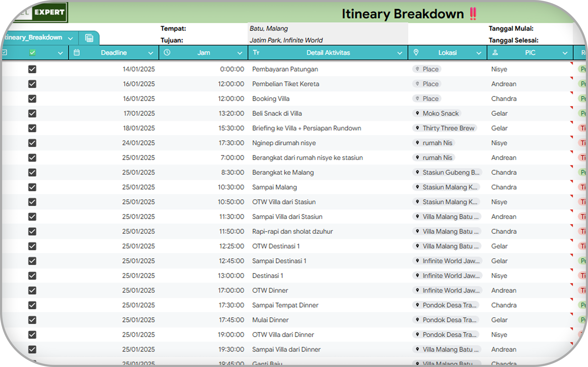
Task: Click the red status chip in Briefing row
Action: click(x=583, y=128)
